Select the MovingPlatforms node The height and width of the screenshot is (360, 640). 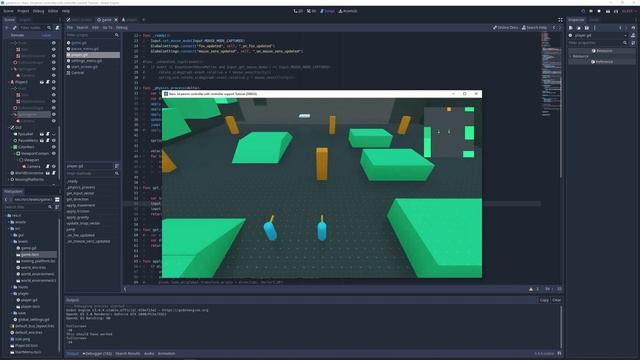(x=29, y=180)
